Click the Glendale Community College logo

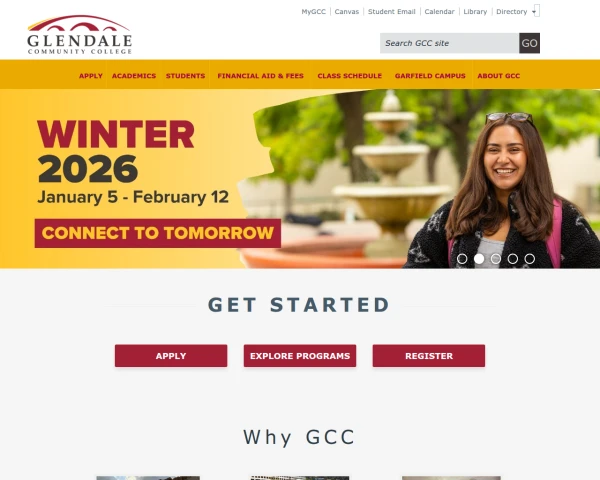pyautogui.click(x=80, y=35)
